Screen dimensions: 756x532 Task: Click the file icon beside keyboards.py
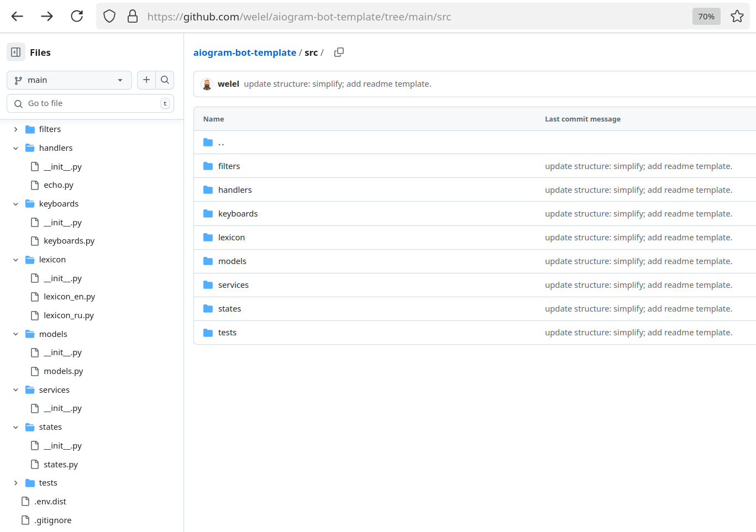click(35, 241)
